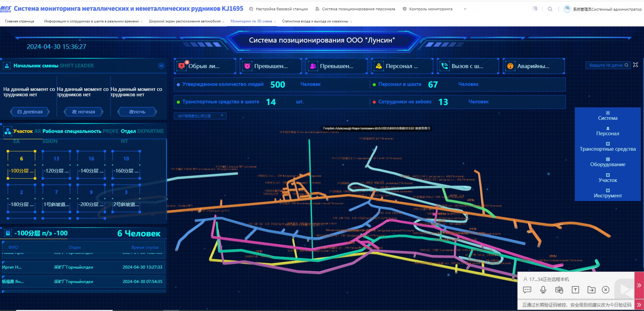
Task: Expand the Контроль мониторинга menu arrow
Action: tap(465, 9)
